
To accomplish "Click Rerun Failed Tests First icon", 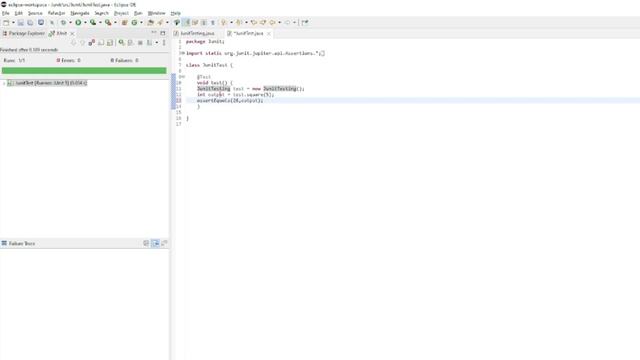I will pyautogui.click(x=130, y=42).
